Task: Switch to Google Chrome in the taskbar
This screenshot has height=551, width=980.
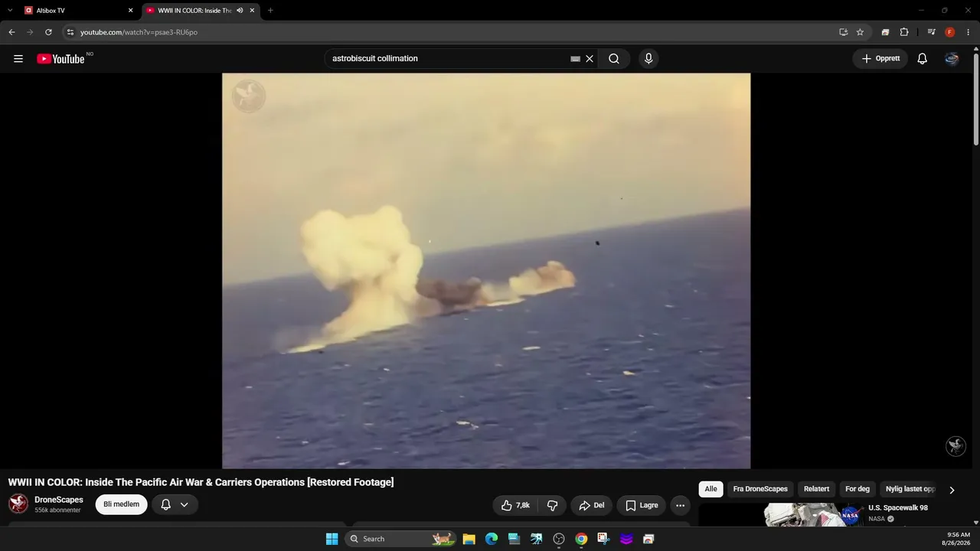Action: click(x=581, y=539)
